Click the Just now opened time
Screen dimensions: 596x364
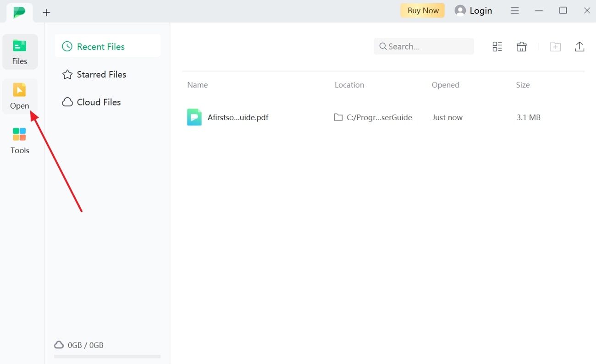[x=447, y=117]
